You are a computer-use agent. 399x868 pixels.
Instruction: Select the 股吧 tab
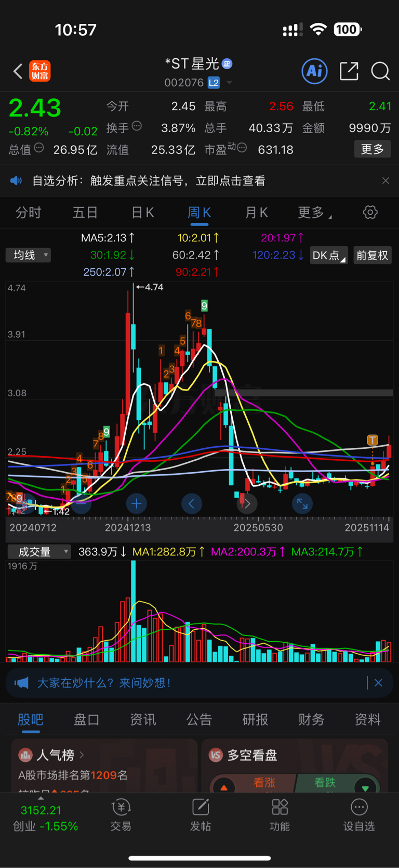pyautogui.click(x=31, y=719)
